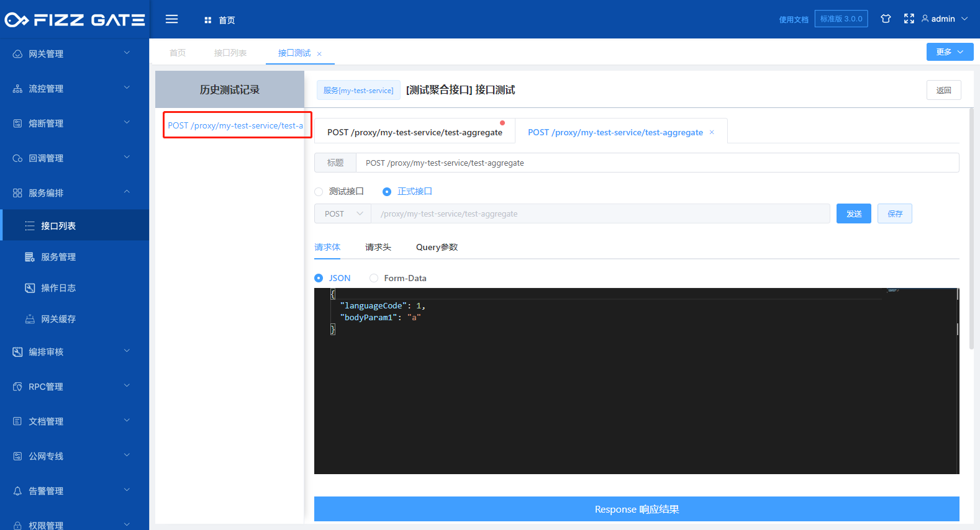Viewport: 980px width, 530px height.
Task: Click the home grid icon beside 首页
Action: [x=208, y=20]
